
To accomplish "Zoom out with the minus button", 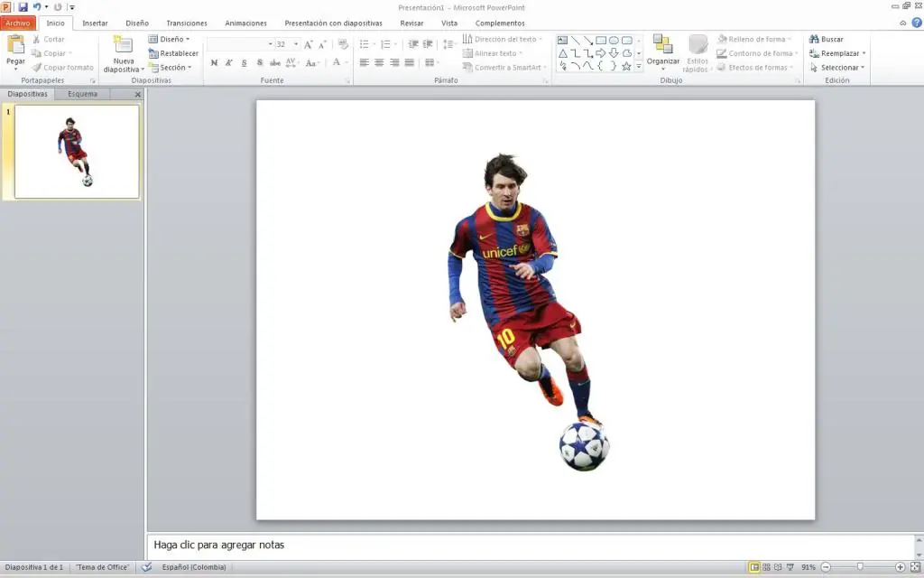I will pos(826,567).
